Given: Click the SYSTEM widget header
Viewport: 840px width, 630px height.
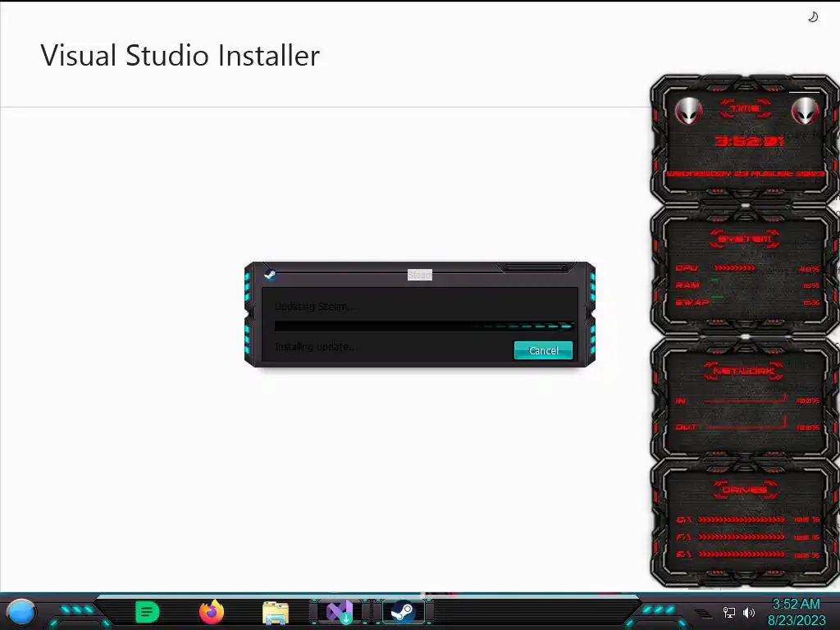Looking at the screenshot, I should 745,239.
